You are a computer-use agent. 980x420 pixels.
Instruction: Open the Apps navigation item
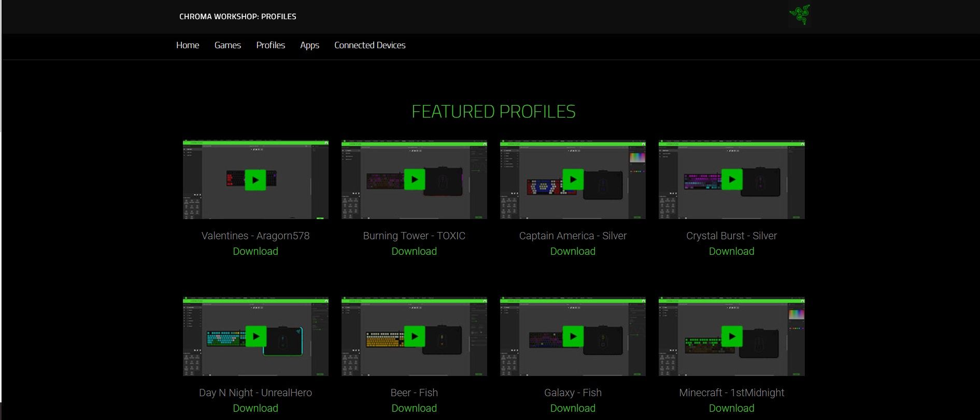click(309, 46)
